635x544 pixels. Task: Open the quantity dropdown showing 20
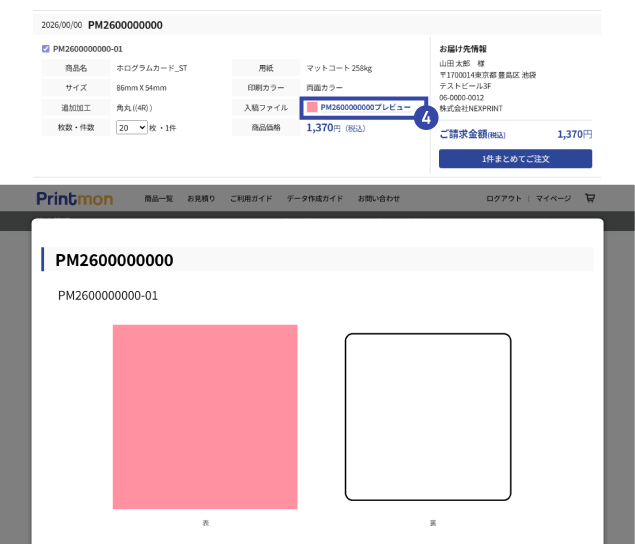tap(131, 128)
